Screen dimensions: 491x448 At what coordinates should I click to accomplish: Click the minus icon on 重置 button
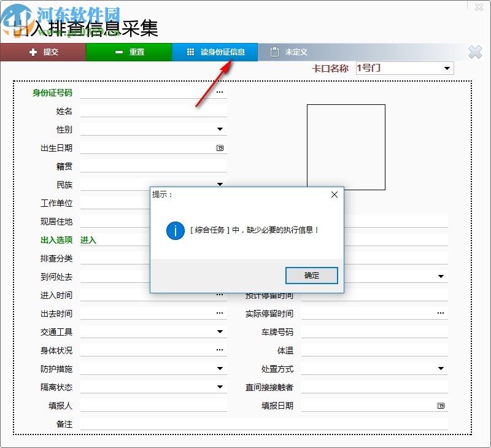point(118,52)
